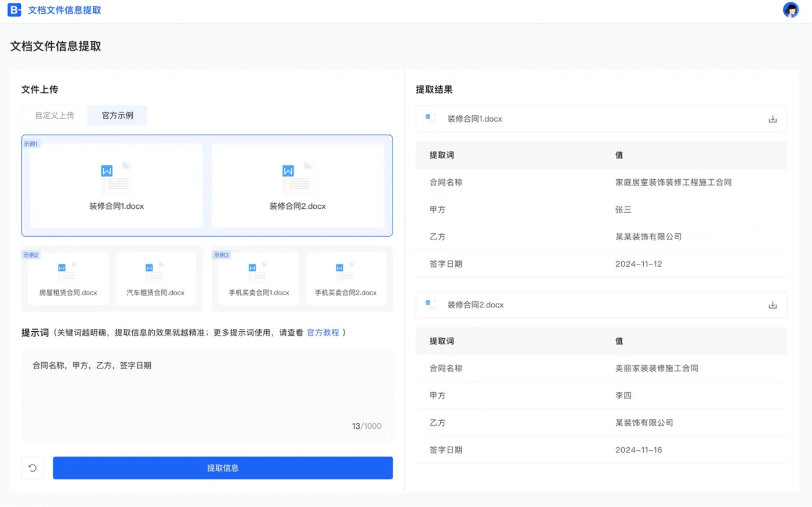Click the 13/1000 character counter

tap(367, 426)
